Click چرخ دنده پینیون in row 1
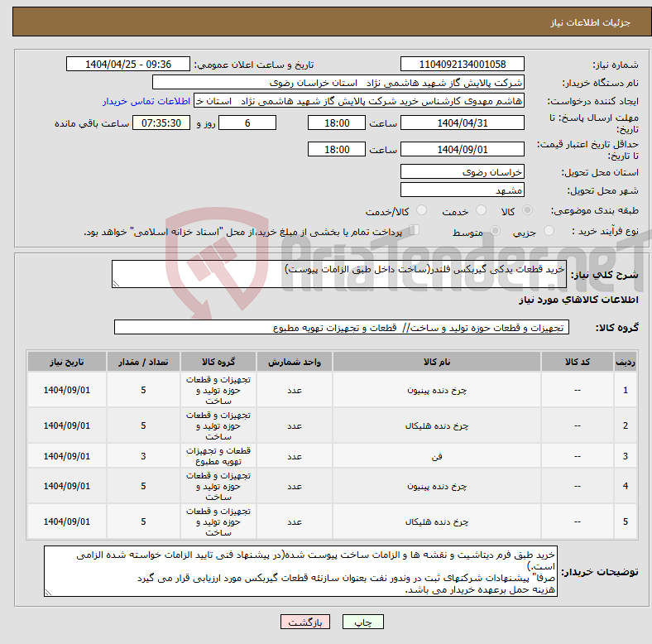The width and height of the screenshot is (652, 644). pos(437,390)
